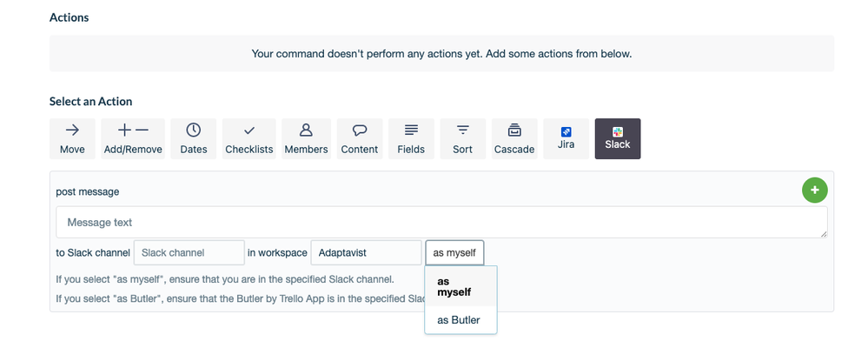Screen dimensions: 868x348
Task: Expand the "as myself" sender dropdown
Action: tap(454, 252)
